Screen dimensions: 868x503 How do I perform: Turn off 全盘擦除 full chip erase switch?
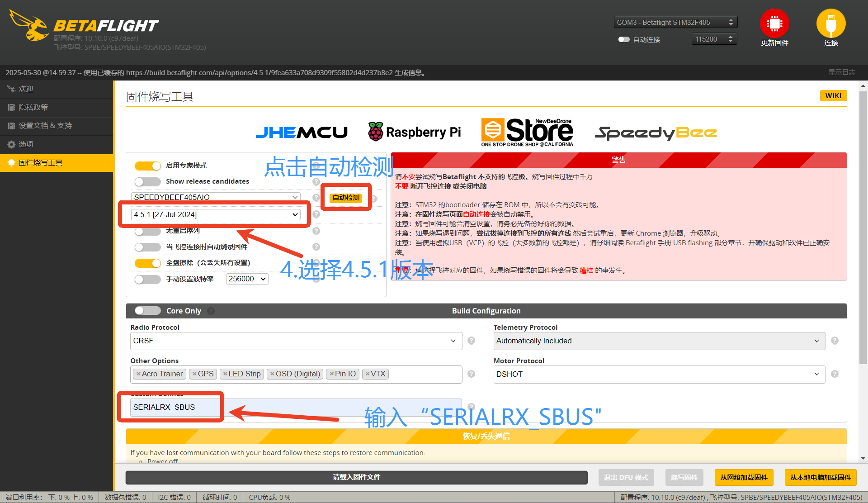(x=147, y=263)
